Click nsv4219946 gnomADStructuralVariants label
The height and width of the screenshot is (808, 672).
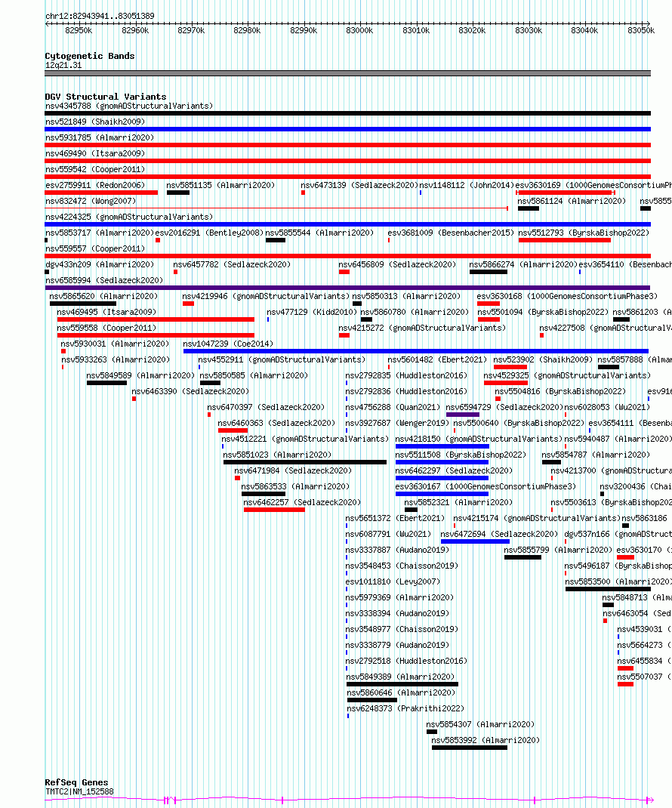pyautogui.click(x=266, y=296)
